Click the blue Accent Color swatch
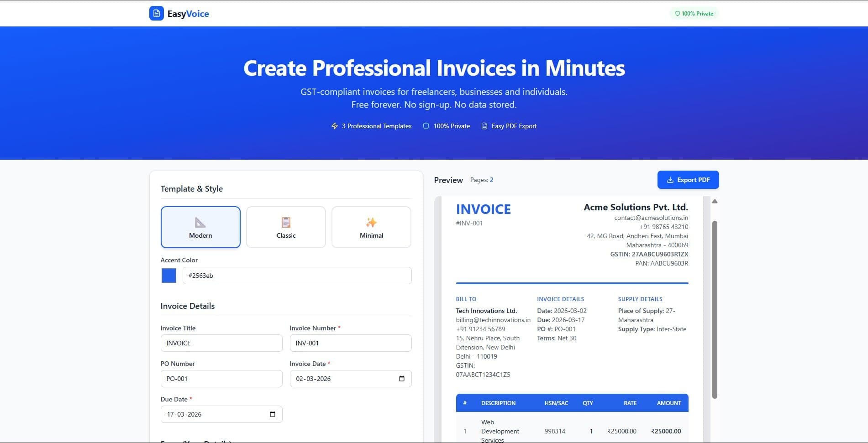The image size is (868, 443). pyautogui.click(x=168, y=276)
